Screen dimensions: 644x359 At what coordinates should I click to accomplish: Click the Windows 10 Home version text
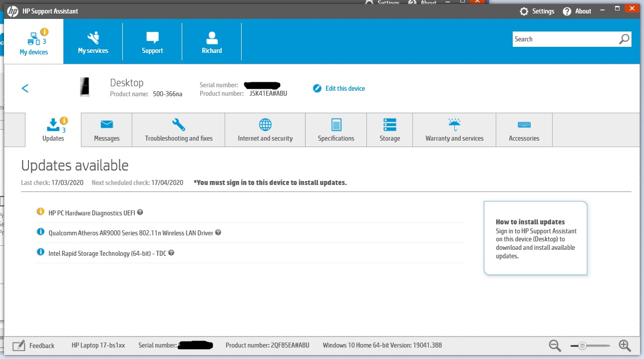(x=382, y=345)
